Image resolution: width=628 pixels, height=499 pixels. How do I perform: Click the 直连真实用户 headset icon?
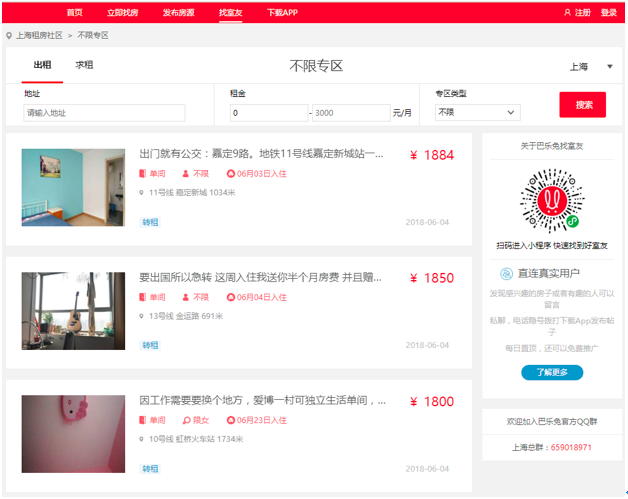[x=507, y=273]
